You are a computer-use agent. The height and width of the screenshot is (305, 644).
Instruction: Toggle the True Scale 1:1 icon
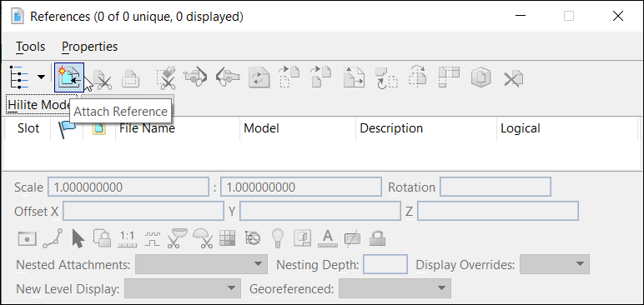point(127,238)
